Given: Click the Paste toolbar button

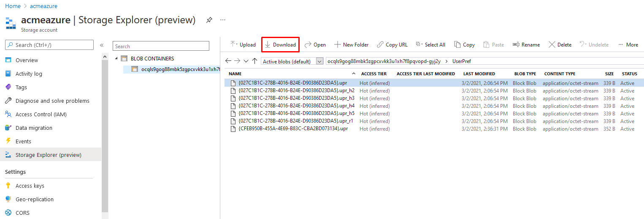Looking at the screenshot, I should [x=494, y=45].
